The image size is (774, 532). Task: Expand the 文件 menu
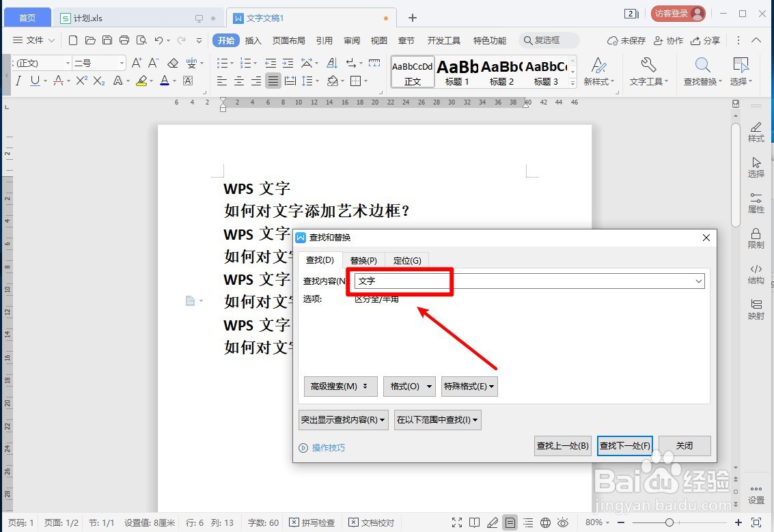34,40
